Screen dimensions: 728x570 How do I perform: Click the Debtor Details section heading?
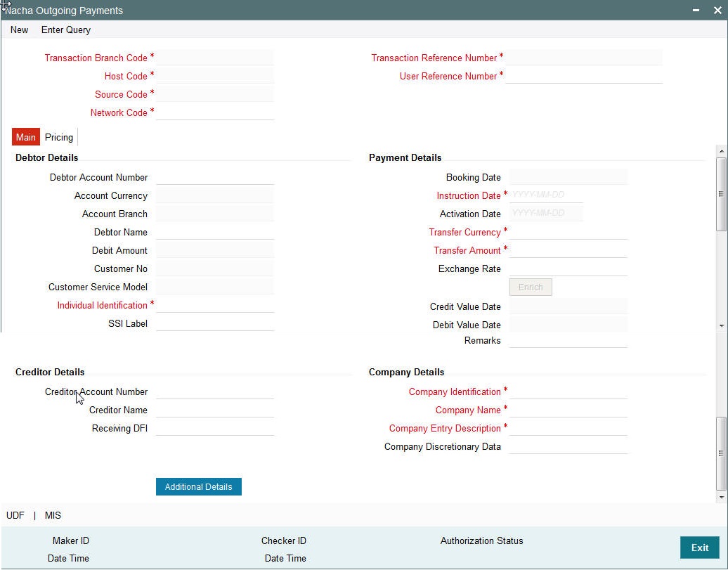pyautogui.click(x=47, y=157)
